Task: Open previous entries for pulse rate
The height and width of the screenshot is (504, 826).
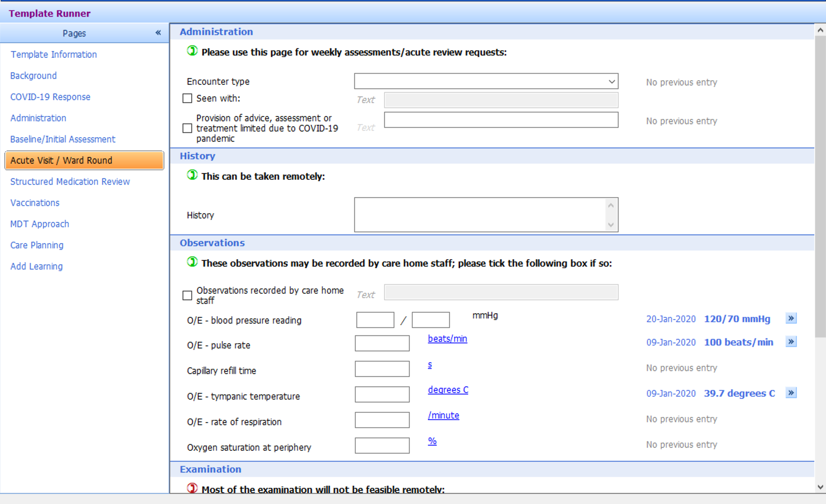Action: click(791, 342)
